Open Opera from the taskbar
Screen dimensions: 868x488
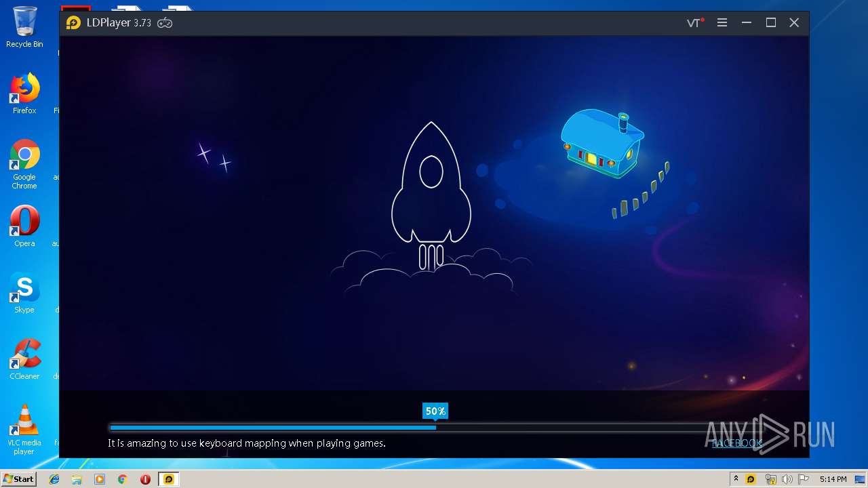tap(145, 479)
